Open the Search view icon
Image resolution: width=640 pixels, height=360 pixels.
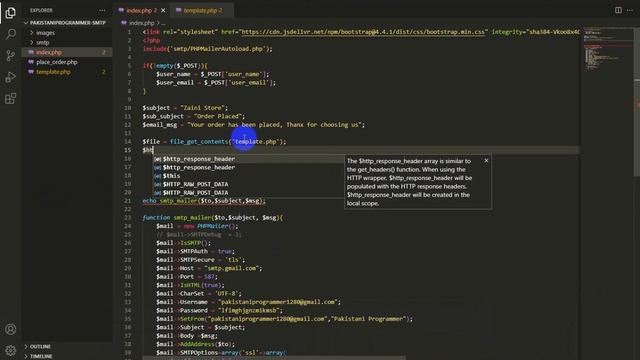[11, 34]
